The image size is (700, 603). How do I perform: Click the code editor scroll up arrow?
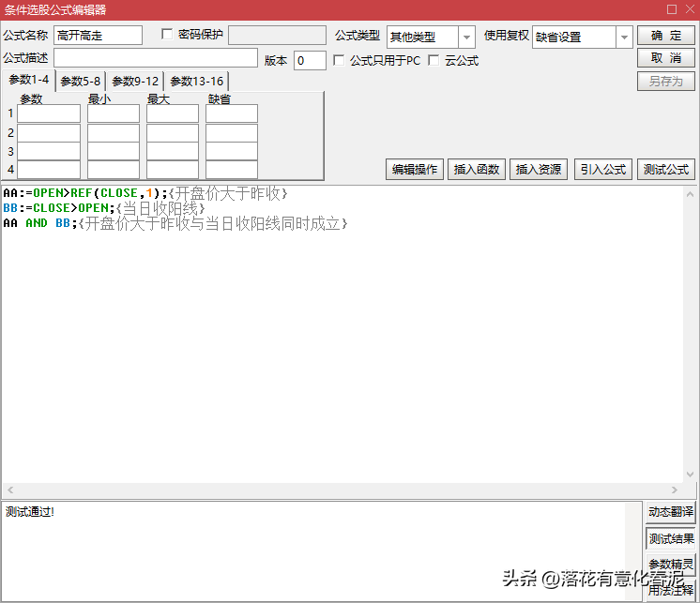pos(690,194)
